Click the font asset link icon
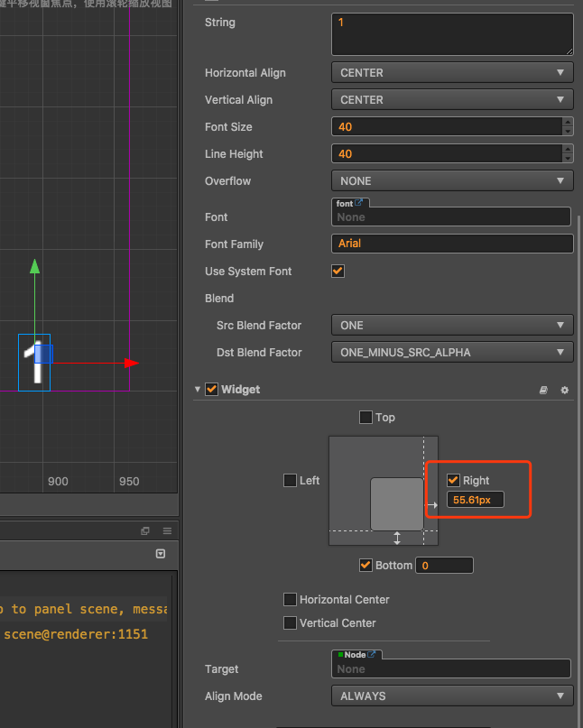Image resolution: width=583 pixels, height=728 pixels. click(358, 203)
